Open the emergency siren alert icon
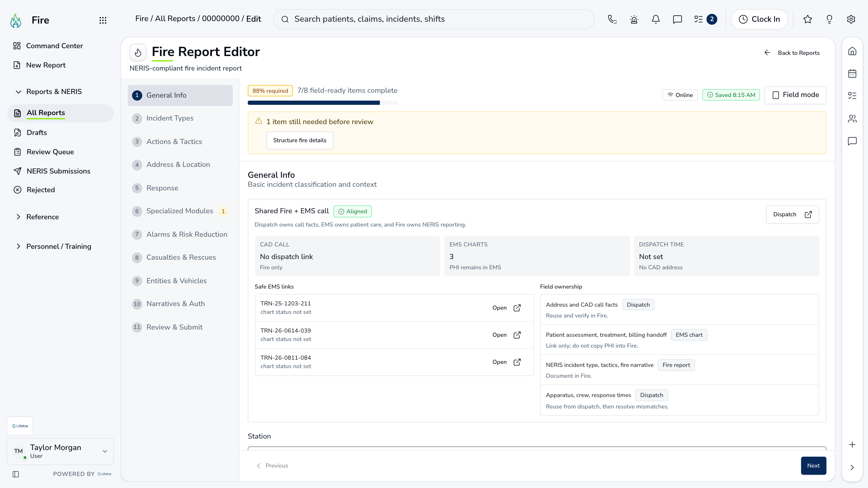This screenshot has width=868, height=488. pos(634,19)
